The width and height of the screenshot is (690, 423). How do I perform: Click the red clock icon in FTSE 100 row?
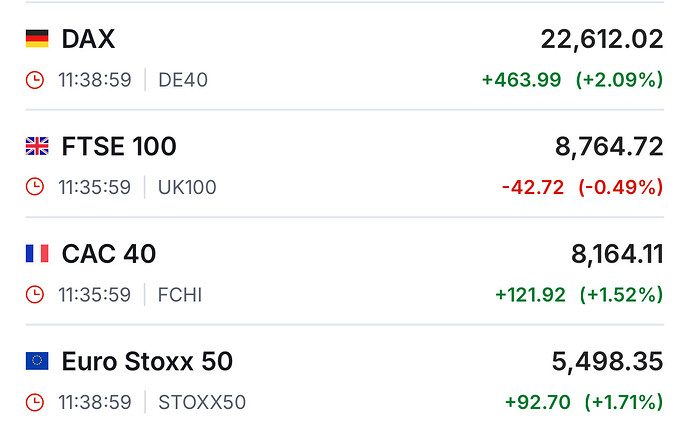point(35,187)
